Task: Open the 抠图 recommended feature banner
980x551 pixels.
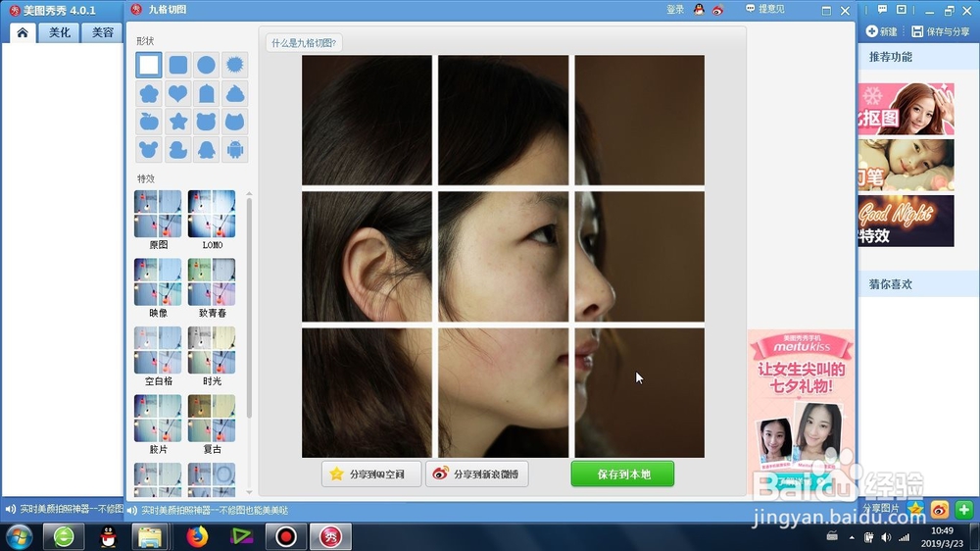Action: tap(906, 109)
